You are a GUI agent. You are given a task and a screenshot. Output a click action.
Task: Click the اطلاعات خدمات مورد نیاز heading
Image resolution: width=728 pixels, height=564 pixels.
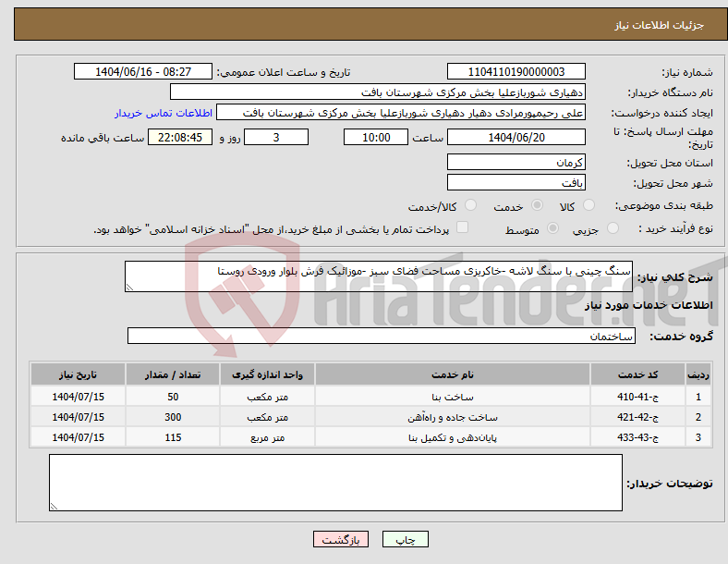coord(649,305)
